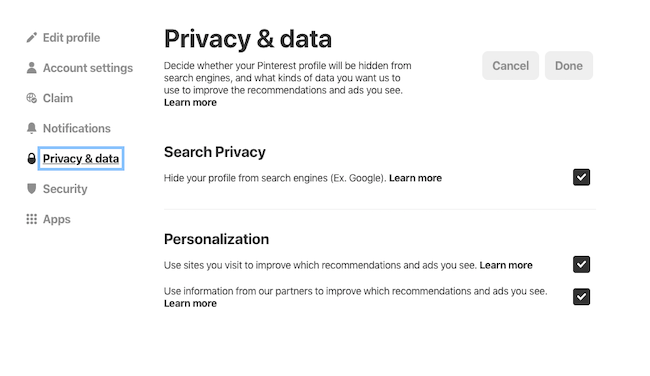This screenshot has height=376, width=650.
Task: Click the lock icon beside Privacy & data
Action: tap(32, 158)
